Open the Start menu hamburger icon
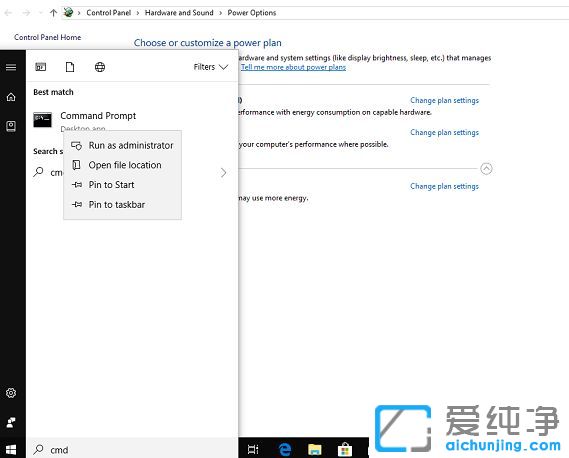 click(x=11, y=67)
